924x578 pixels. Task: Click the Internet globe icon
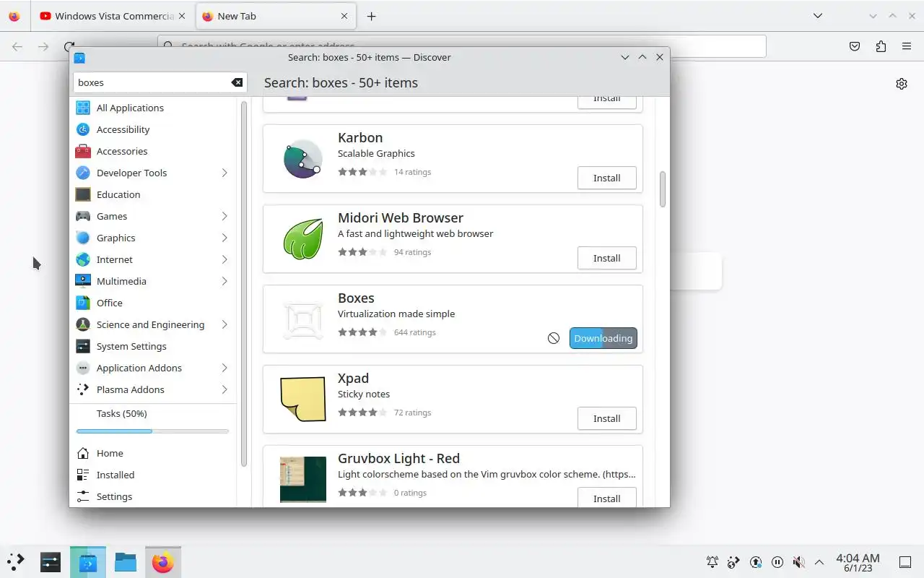coord(83,259)
